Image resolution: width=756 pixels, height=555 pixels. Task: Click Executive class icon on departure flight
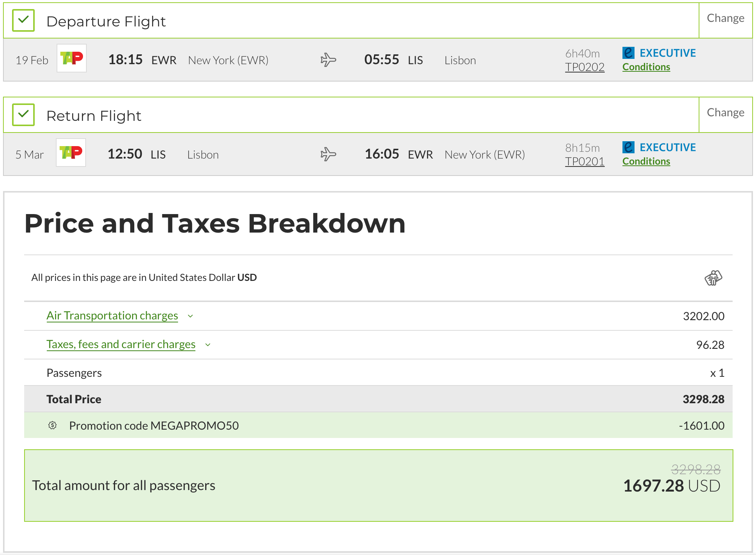(628, 53)
